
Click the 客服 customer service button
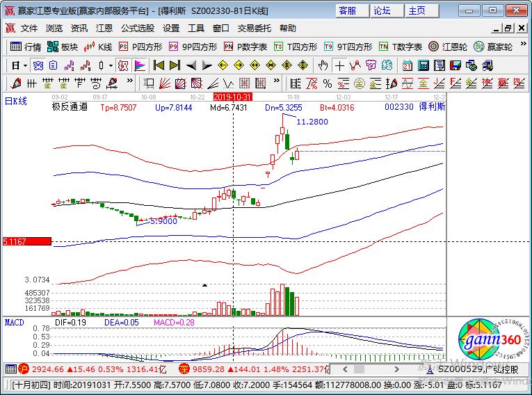coord(352,11)
